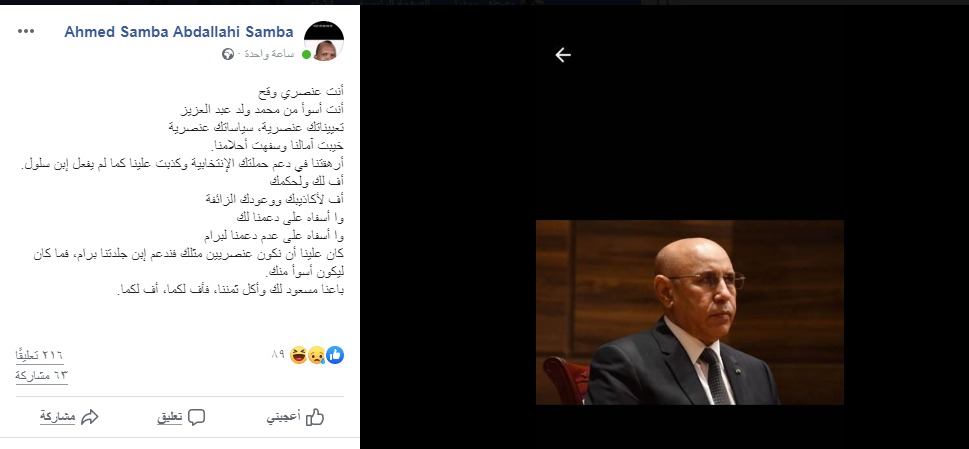Click the globe public privacy icon
Image resolution: width=969 pixels, height=449 pixels.
point(228,54)
